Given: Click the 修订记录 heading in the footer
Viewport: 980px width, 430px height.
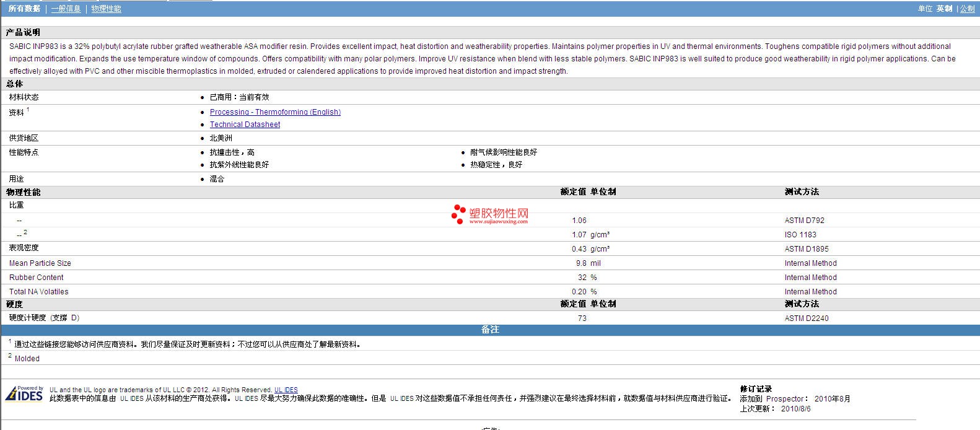Looking at the screenshot, I should pyautogui.click(x=755, y=389).
